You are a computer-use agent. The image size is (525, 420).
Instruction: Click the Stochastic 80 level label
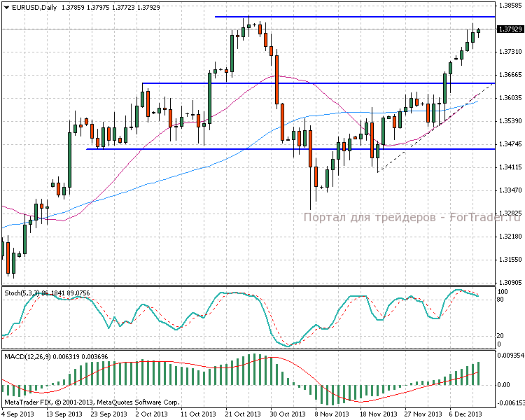501,299
